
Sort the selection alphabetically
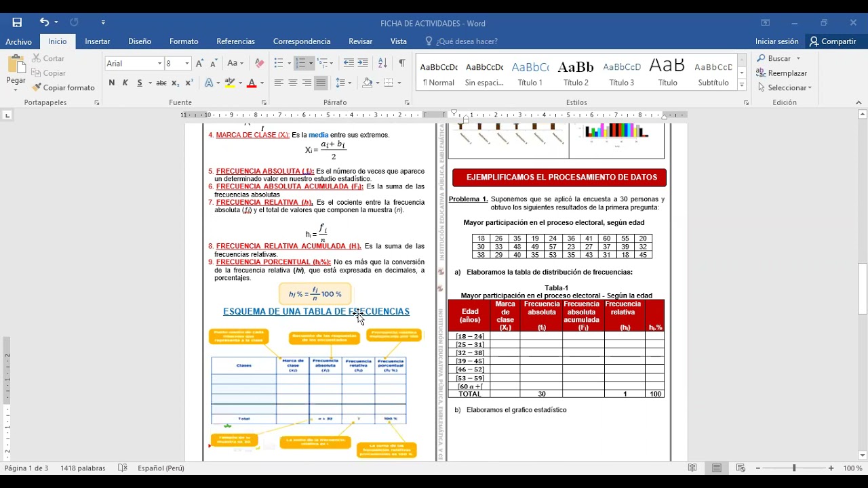pos(382,63)
